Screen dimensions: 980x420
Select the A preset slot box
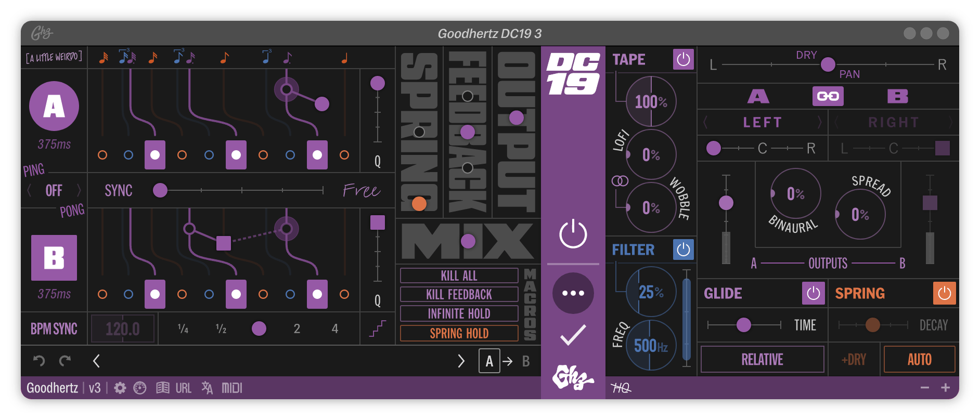coord(489,361)
